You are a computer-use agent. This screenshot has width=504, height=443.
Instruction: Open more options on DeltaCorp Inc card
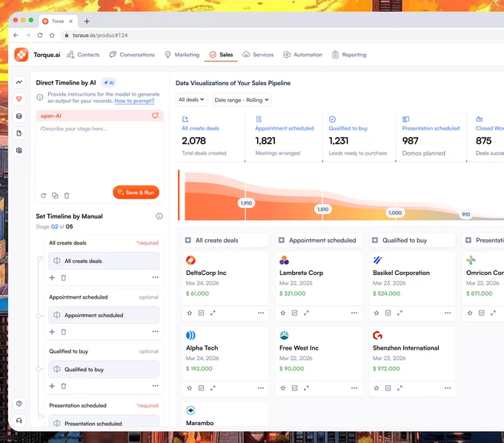(x=261, y=313)
